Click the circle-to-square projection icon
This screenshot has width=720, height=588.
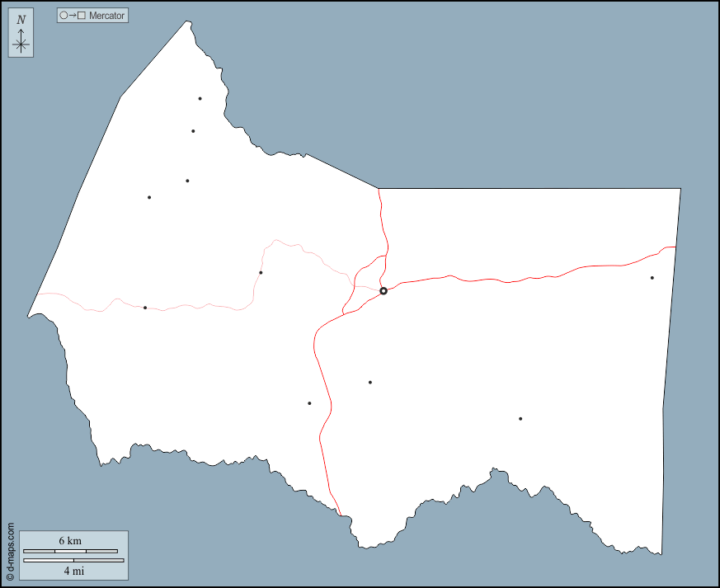click(x=73, y=16)
